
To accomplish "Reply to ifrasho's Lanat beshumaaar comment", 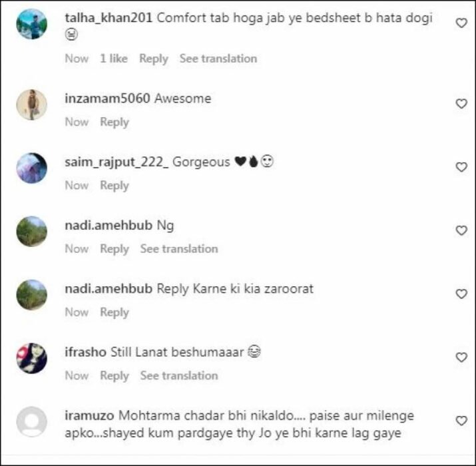I will (x=115, y=376).
